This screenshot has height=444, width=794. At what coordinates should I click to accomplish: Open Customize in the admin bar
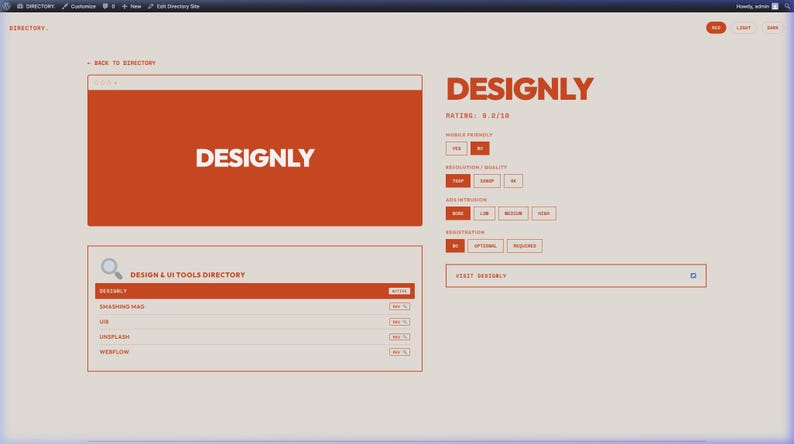click(79, 6)
